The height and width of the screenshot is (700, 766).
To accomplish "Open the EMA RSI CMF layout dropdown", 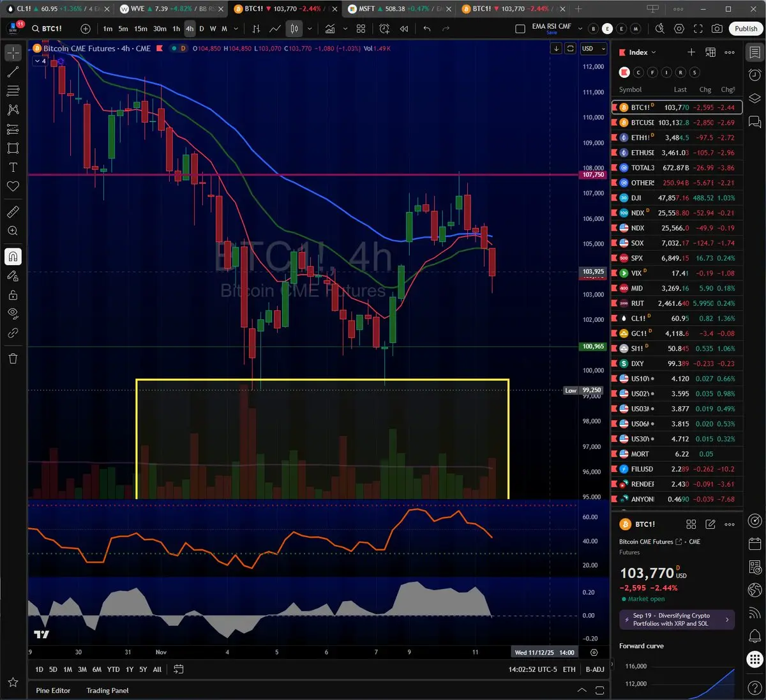I will [x=580, y=29].
